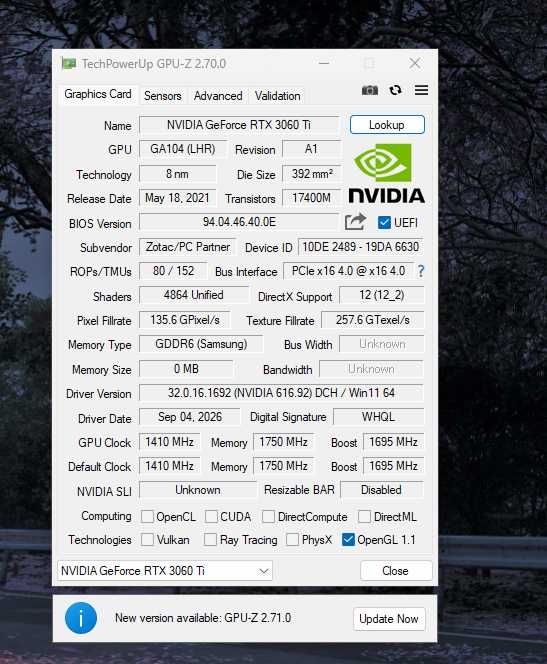
Task: Open the Validation tab
Action: 277,96
